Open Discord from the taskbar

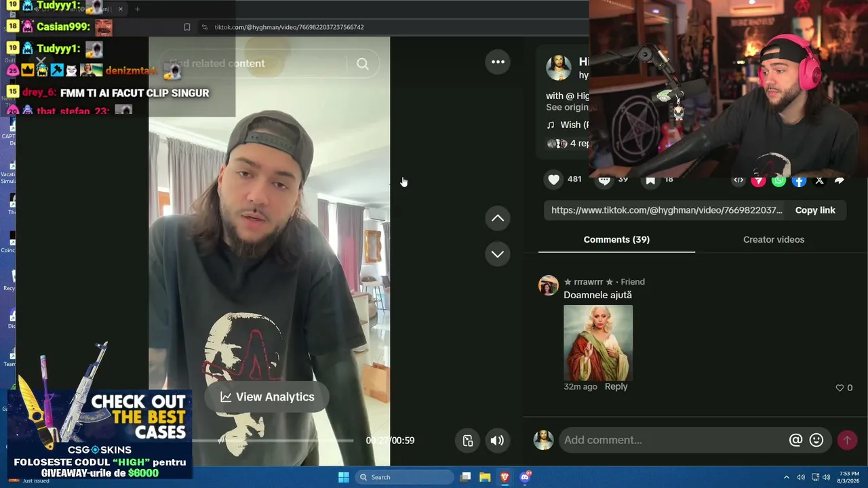point(524,477)
